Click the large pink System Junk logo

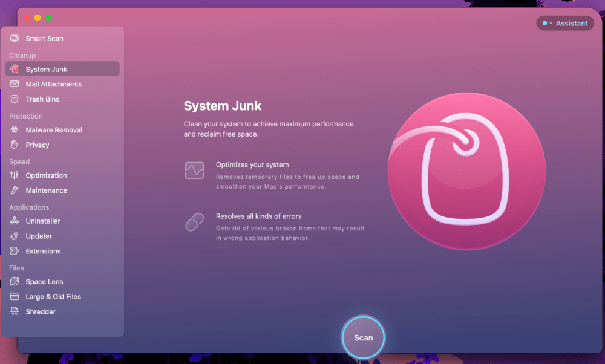[466, 171]
